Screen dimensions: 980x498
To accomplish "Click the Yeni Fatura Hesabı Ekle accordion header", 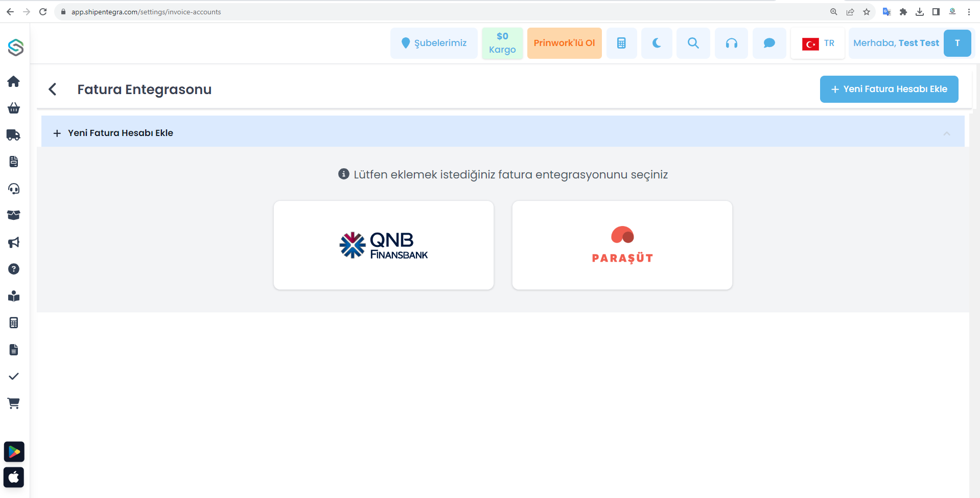I will tap(503, 132).
